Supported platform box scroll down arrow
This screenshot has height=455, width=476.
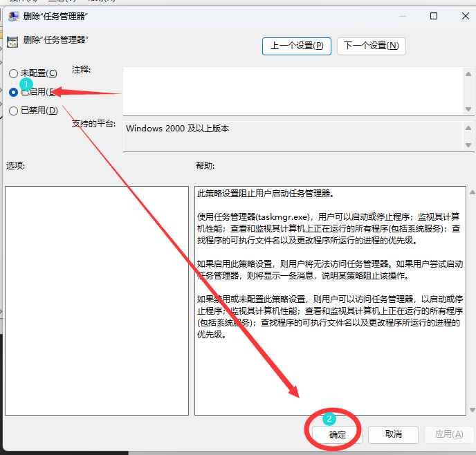(468, 145)
